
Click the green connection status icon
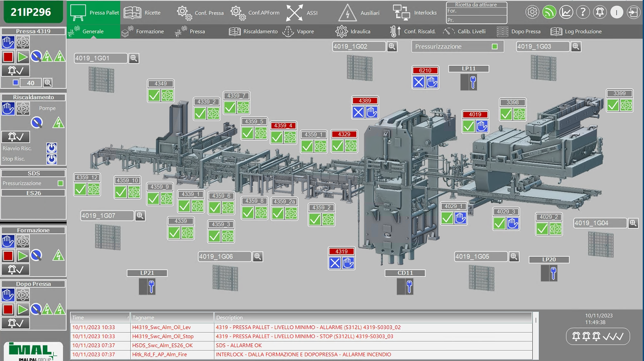(549, 12)
